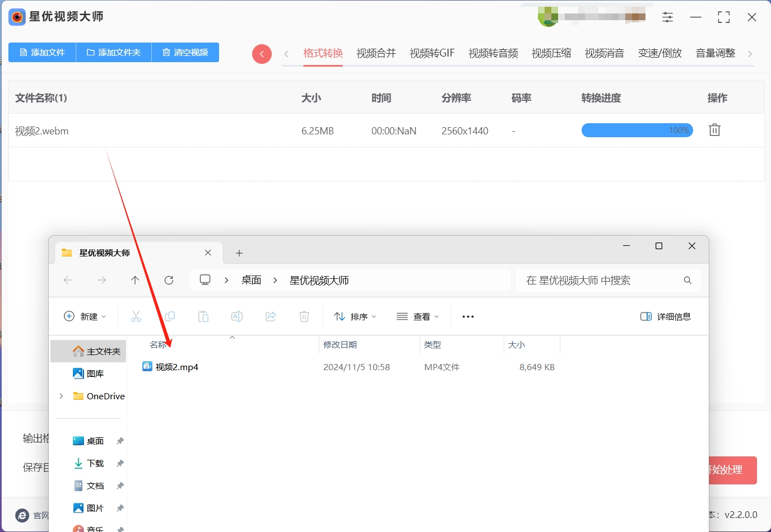Image resolution: width=771 pixels, height=532 pixels.
Task: Expand the chevron after 桌面 in the breadcrumb
Action: (275, 280)
